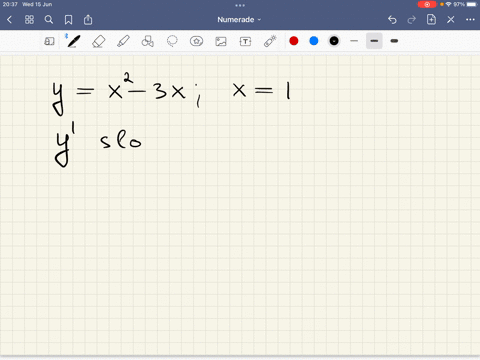Choose the blue pen color
The height and width of the screenshot is (360, 480).
(x=314, y=41)
